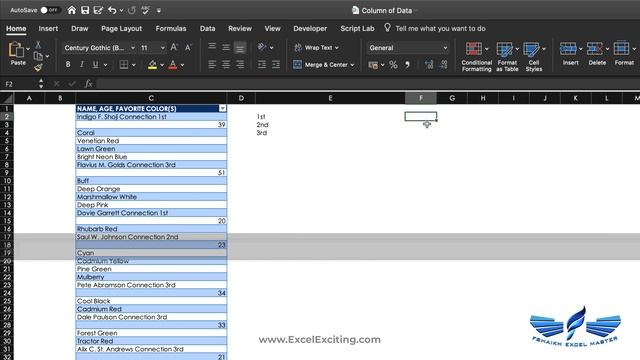Open the Undo history dropdown arrow
Image resolution: width=640 pixels, height=360 pixels.
point(122,11)
